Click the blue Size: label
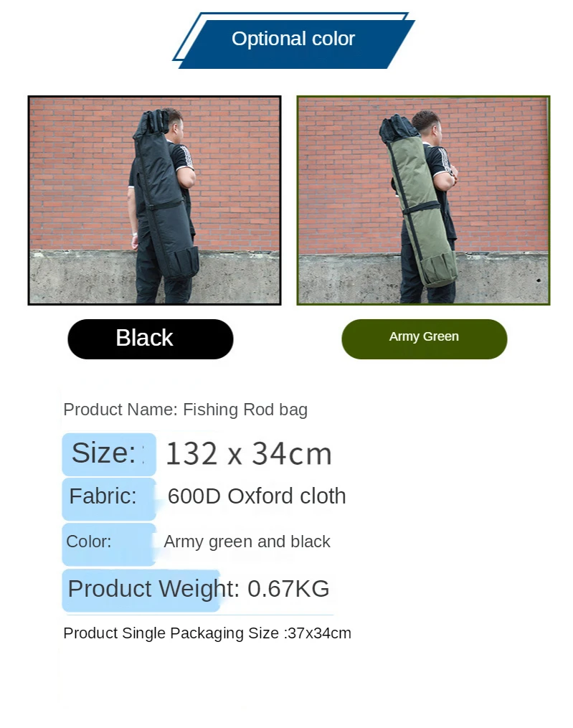Viewport: 573px width, 728px height. point(109,454)
